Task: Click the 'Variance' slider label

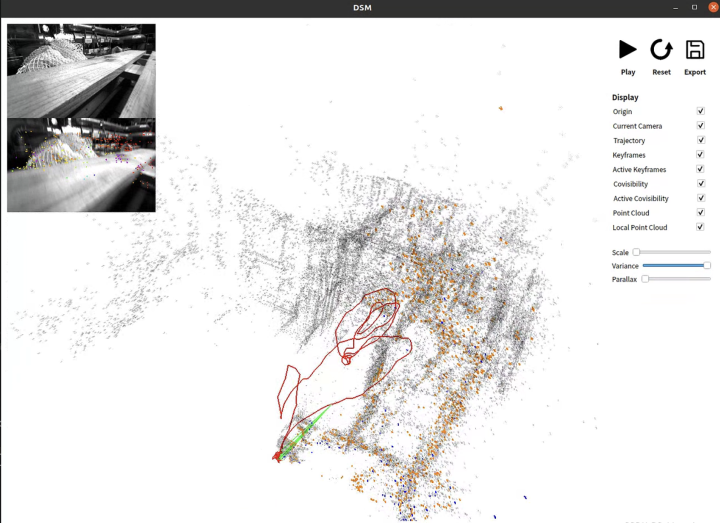Action: pyautogui.click(x=625, y=266)
